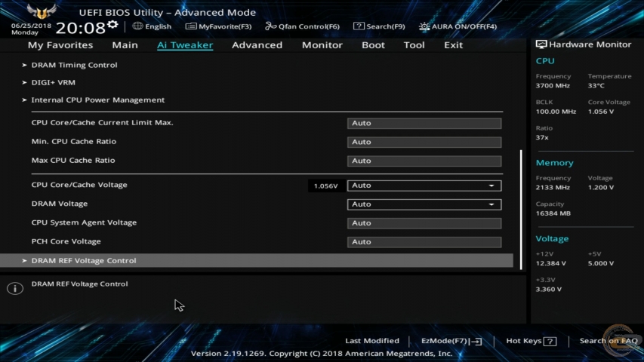The image size is (644, 362).
Task: Click +3.3V 3.360 V reading
Action: (549, 290)
